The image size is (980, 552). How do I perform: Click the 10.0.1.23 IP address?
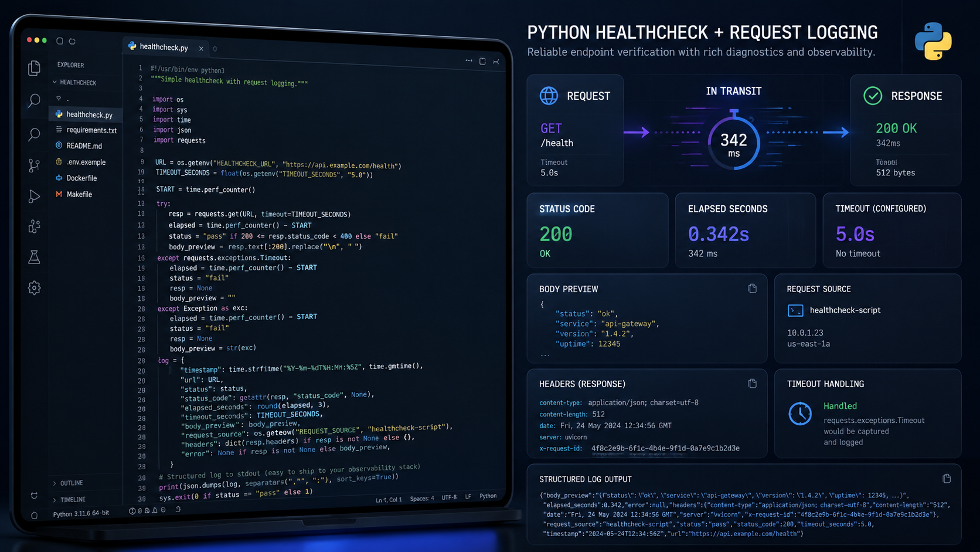[805, 333]
